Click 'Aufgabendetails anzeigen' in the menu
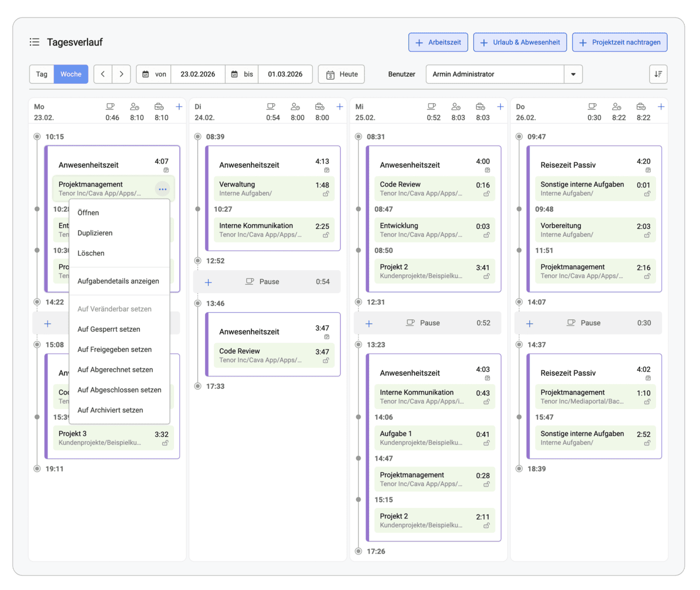Image resolution: width=700 pixels, height=590 pixels. pyautogui.click(x=118, y=281)
